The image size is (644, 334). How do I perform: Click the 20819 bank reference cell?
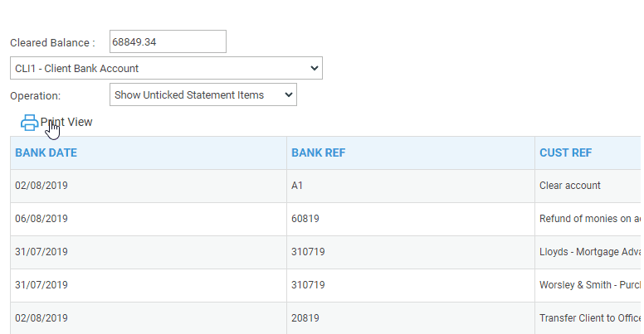(x=305, y=318)
